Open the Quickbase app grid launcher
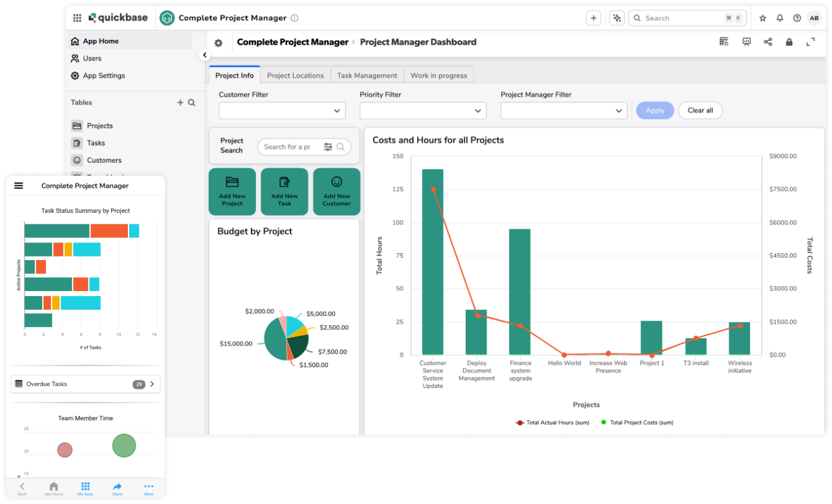 [77, 18]
